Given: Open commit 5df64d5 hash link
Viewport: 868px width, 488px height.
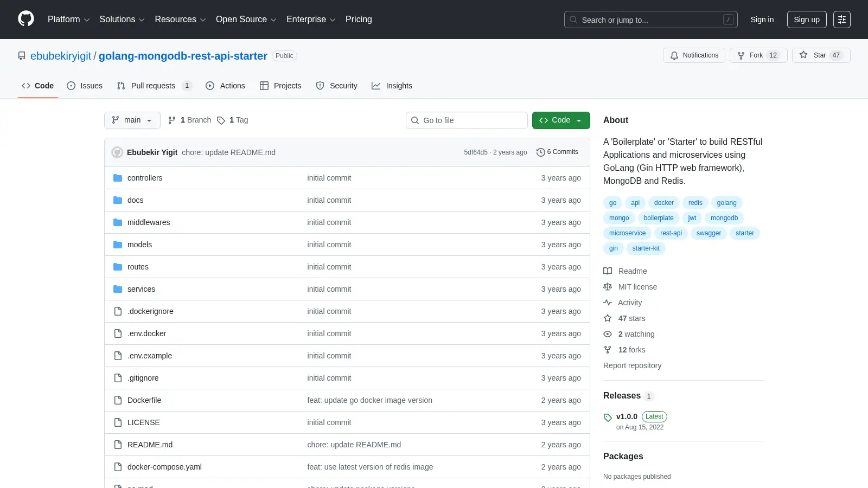Looking at the screenshot, I should click(476, 152).
